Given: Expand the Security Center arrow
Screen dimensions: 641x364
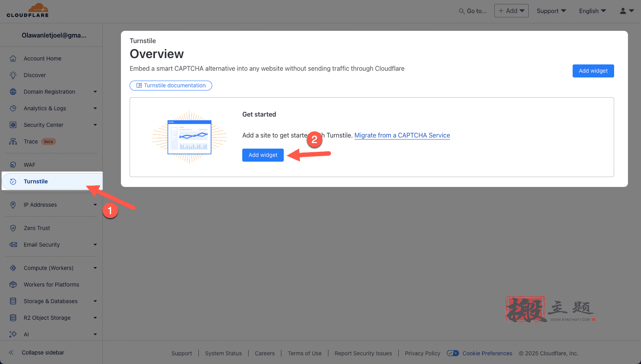Looking at the screenshot, I should [x=95, y=125].
